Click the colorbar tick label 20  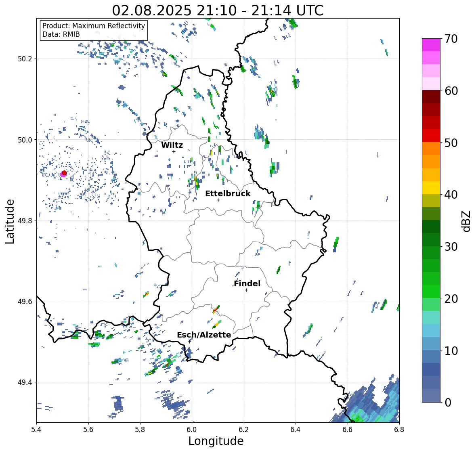pos(451,298)
